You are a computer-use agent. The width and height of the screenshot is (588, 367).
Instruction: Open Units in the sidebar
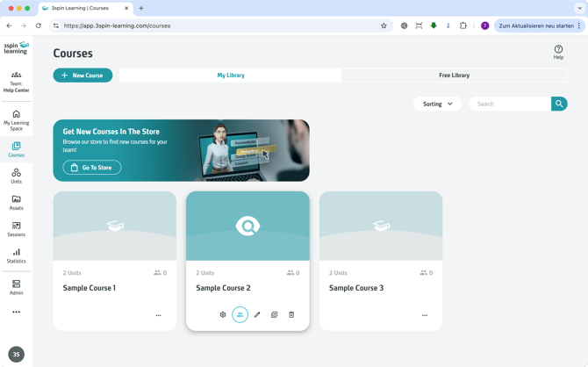(x=16, y=176)
